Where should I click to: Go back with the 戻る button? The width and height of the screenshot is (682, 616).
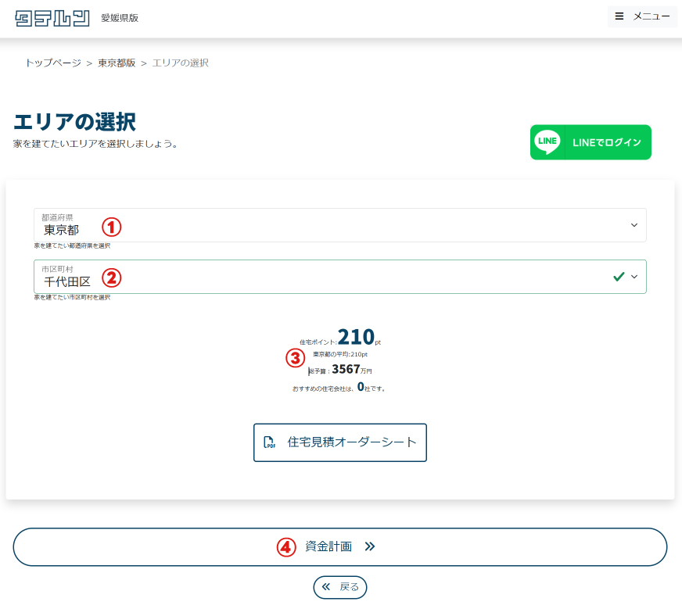point(340,586)
